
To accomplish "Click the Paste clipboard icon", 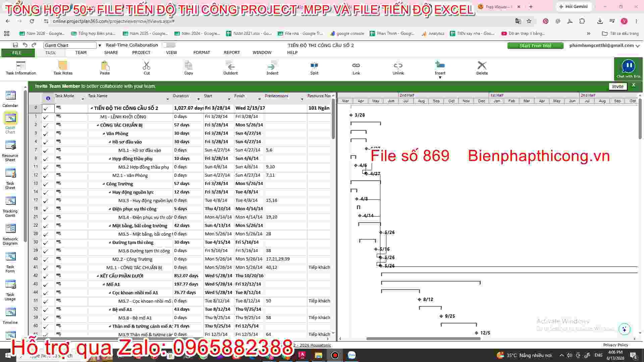I will 105,65.
